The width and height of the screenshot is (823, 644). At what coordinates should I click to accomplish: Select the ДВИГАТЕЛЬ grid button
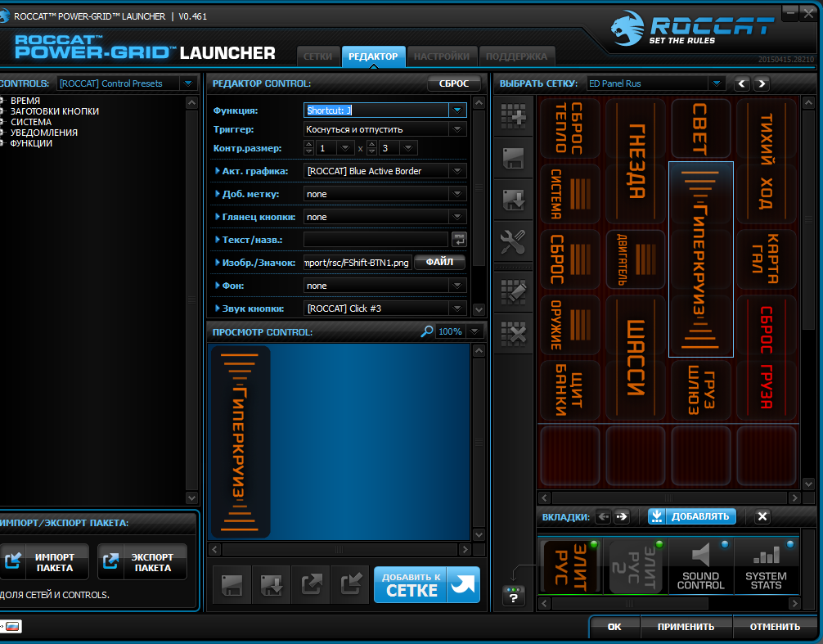[x=635, y=259]
